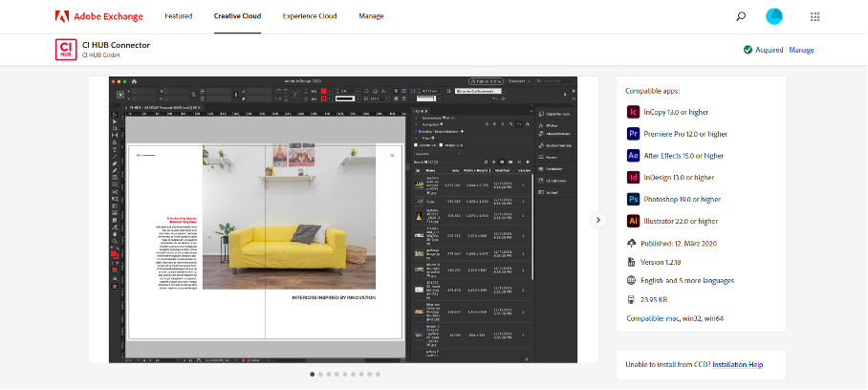Screen dimensions: 868x390
Task: Click the version document icon
Action: (x=631, y=262)
